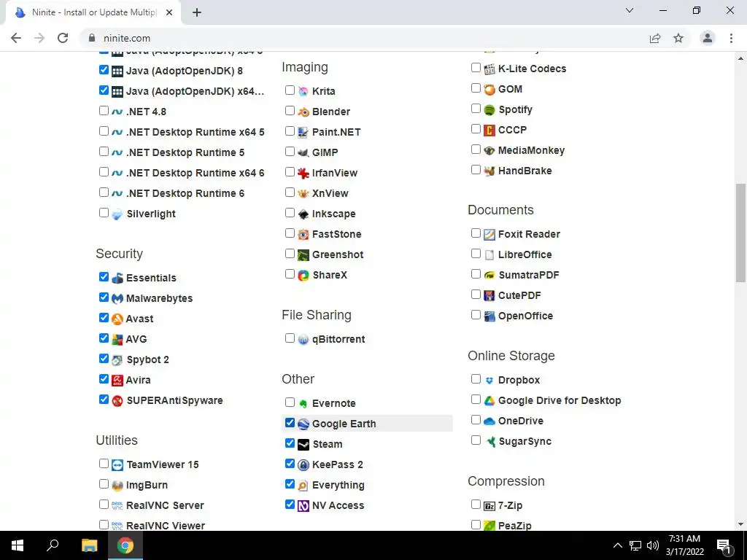
Task: Click the FastStone label
Action: (337, 234)
